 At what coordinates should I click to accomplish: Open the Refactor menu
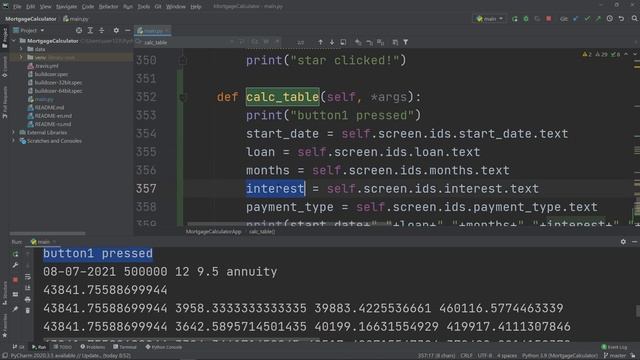108,7
